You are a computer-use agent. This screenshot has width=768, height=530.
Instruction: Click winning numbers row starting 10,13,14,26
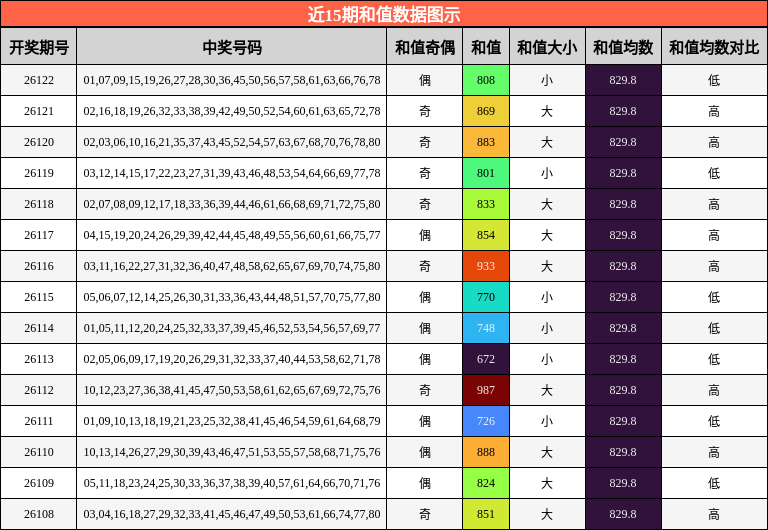232,452
